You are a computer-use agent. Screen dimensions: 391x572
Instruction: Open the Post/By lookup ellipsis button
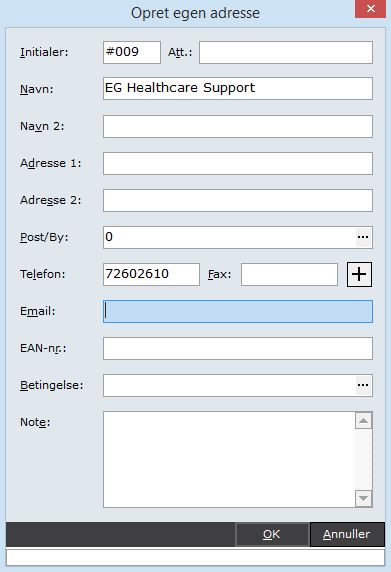363,237
